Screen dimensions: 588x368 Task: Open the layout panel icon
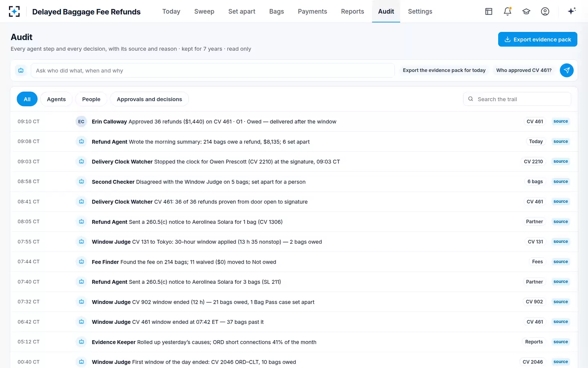489,11
